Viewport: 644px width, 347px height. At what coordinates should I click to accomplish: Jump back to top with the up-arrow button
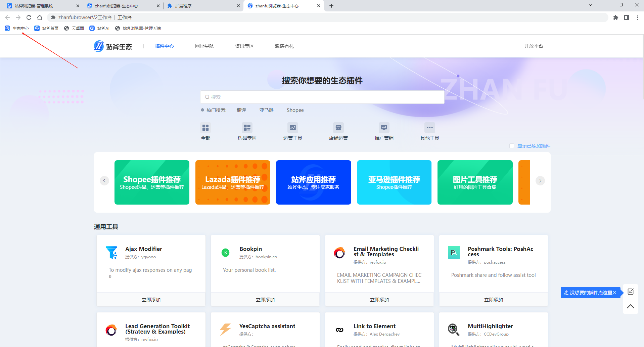click(631, 306)
